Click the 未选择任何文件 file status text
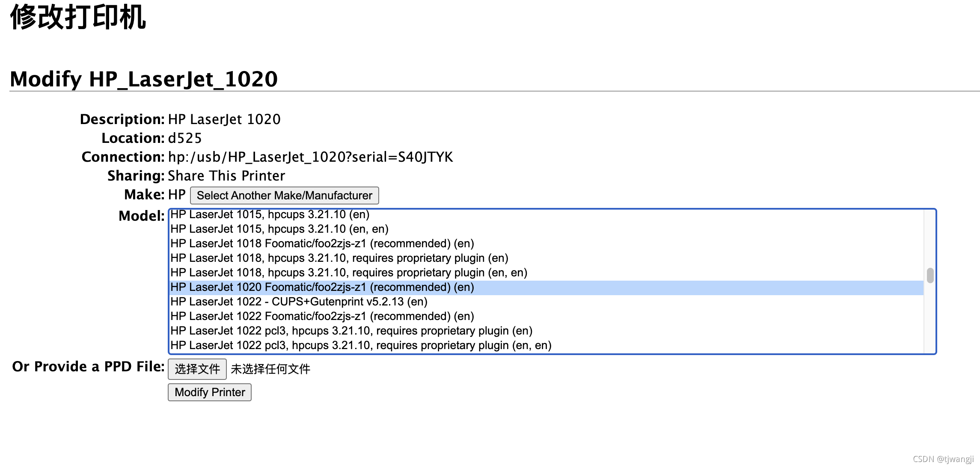 click(x=270, y=369)
